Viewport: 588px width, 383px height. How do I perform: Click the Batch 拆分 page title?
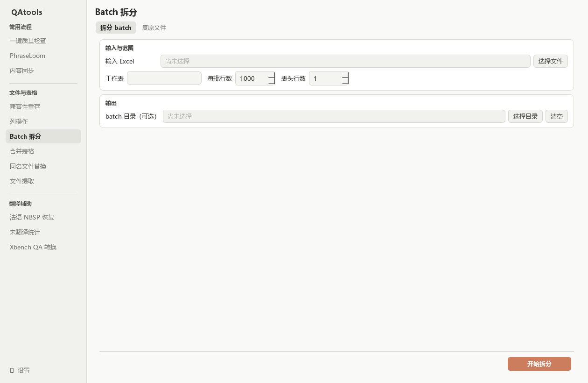pyautogui.click(x=116, y=12)
